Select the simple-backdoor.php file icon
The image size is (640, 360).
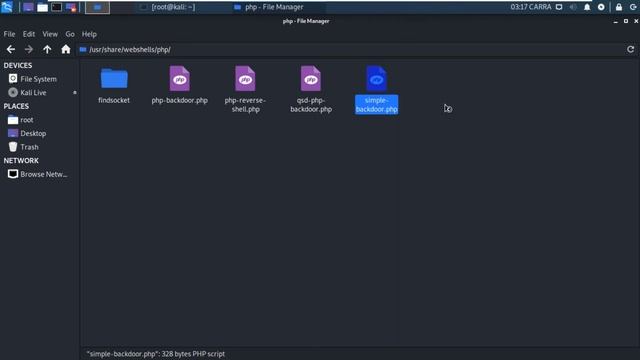376,78
